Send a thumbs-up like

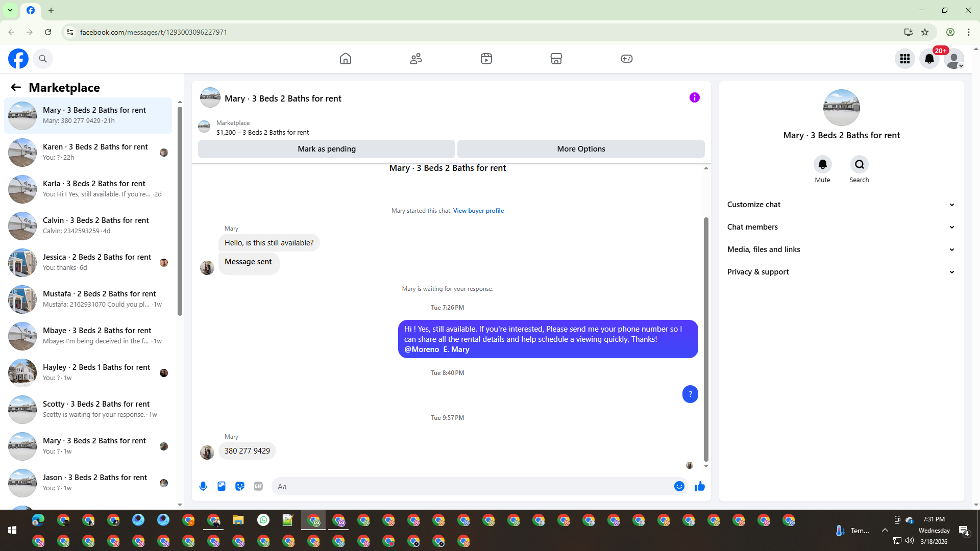coord(699,486)
